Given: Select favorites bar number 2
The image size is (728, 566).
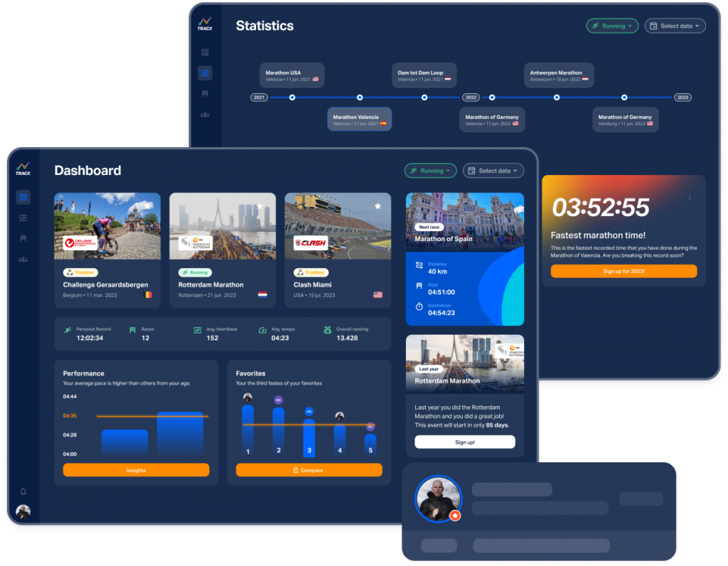Looking at the screenshot, I should pyautogui.click(x=279, y=432).
